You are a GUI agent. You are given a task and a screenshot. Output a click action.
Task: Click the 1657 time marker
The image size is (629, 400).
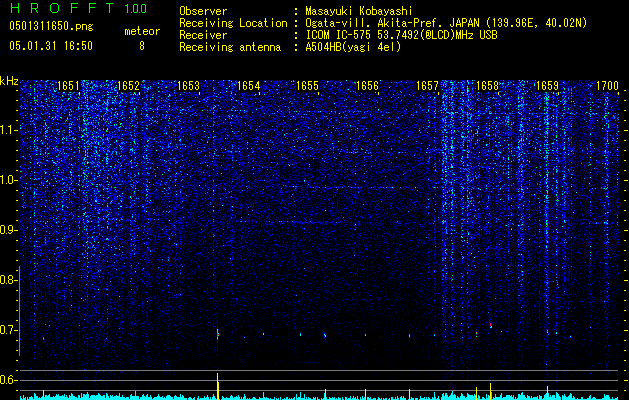[428, 86]
